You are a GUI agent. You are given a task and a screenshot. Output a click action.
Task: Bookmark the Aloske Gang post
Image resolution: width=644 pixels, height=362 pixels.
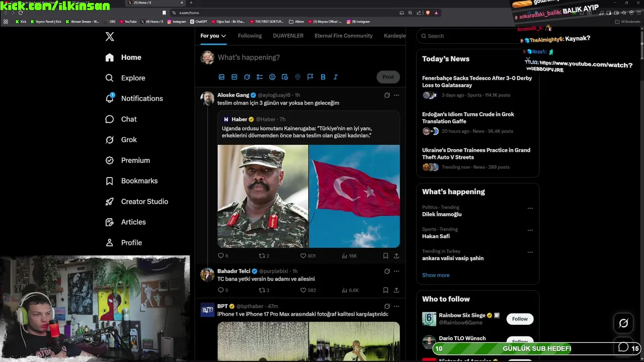click(x=385, y=256)
